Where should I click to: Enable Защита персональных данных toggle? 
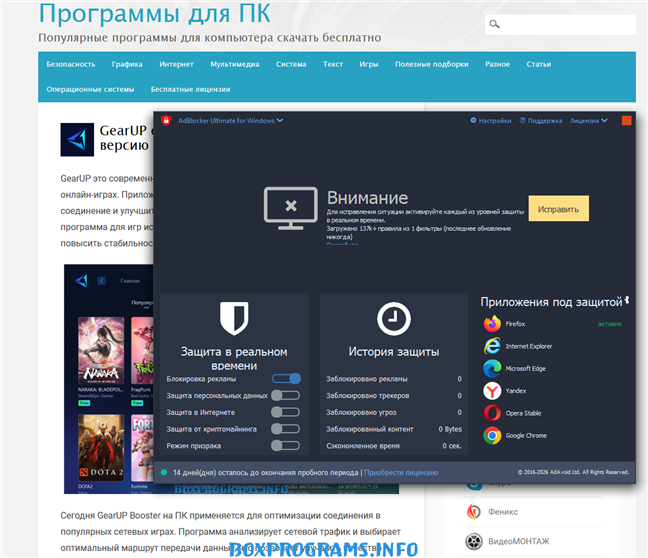[286, 396]
